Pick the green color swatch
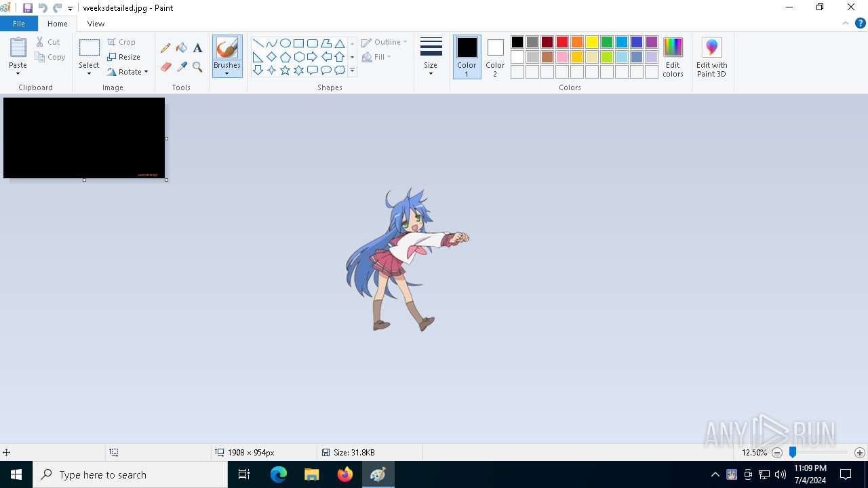 coord(607,42)
